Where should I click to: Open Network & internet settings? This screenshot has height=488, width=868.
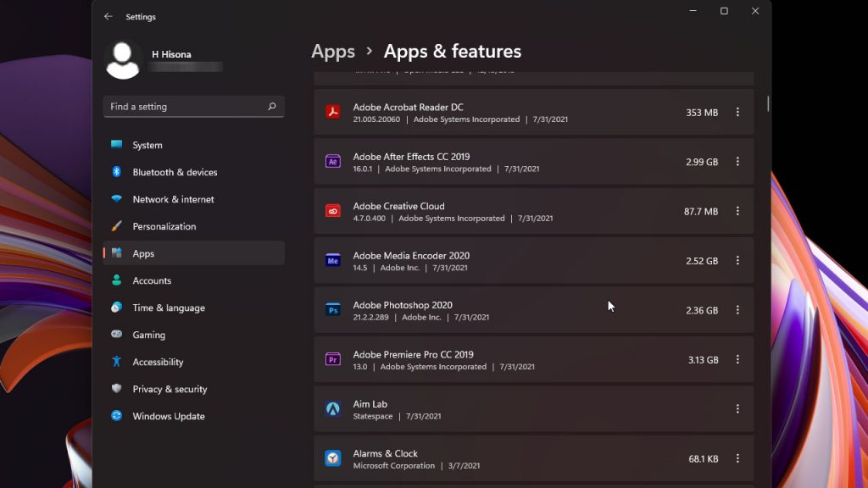[x=194, y=199]
